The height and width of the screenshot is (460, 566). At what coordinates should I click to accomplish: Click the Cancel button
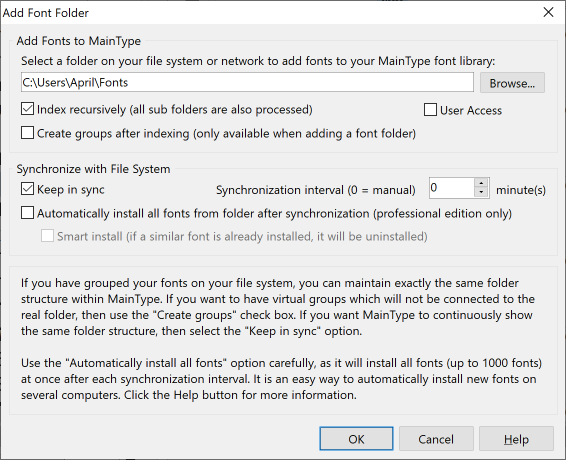click(x=436, y=439)
